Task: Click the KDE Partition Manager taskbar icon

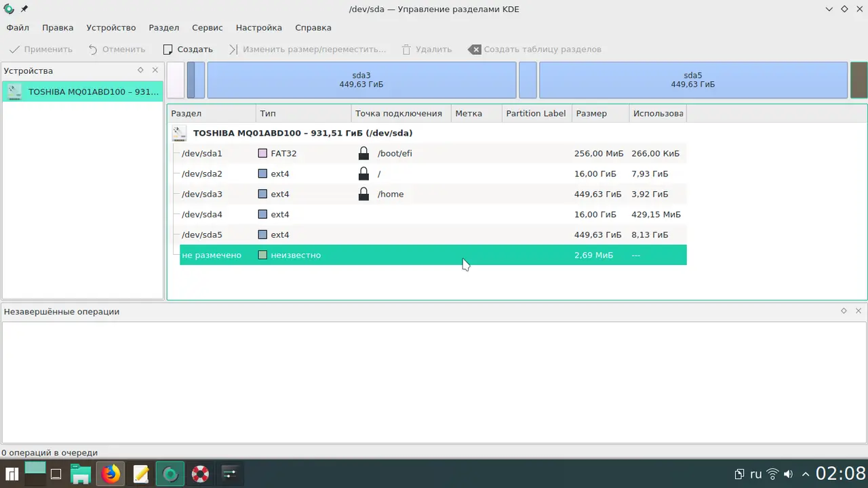Action: click(170, 474)
